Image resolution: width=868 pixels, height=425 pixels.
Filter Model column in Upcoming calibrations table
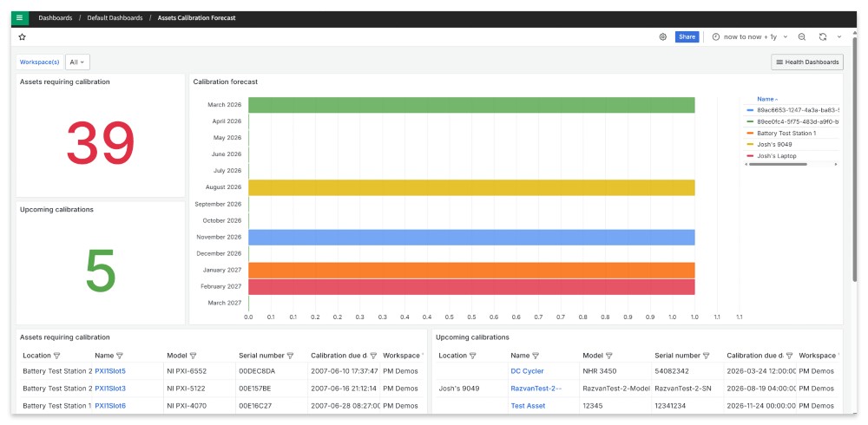coord(609,356)
